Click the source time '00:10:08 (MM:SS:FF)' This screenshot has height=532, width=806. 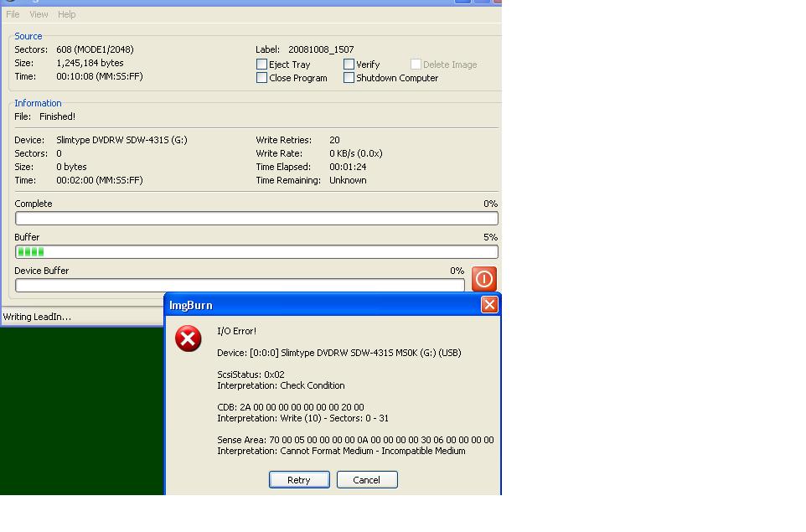point(100,76)
